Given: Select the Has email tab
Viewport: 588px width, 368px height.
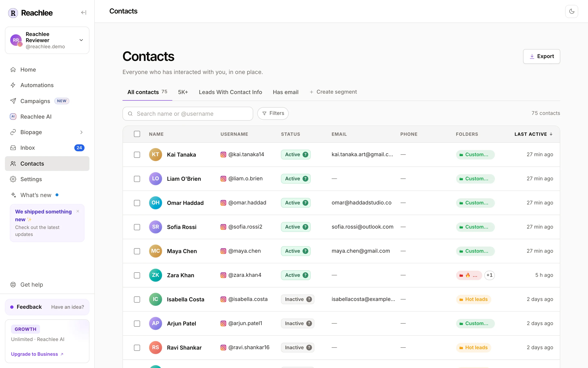Looking at the screenshot, I should (x=285, y=92).
